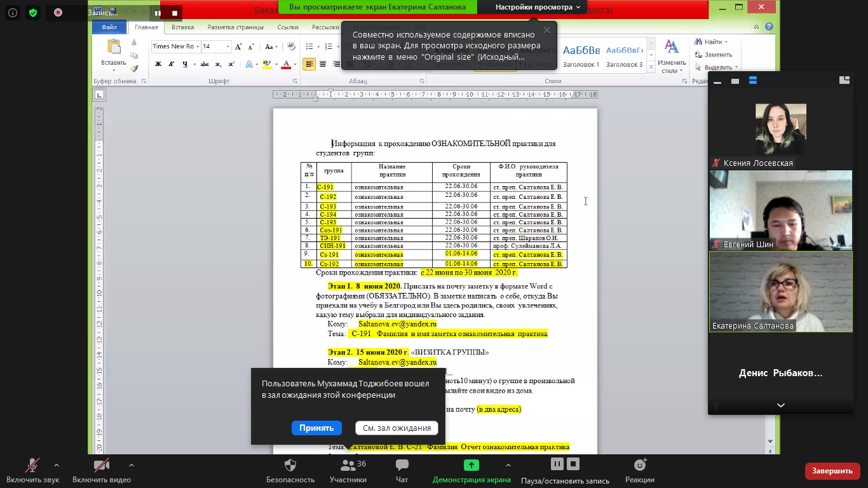Click the green encryption shield icon
The height and width of the screenshot is (488, 868).
[33, 12]
